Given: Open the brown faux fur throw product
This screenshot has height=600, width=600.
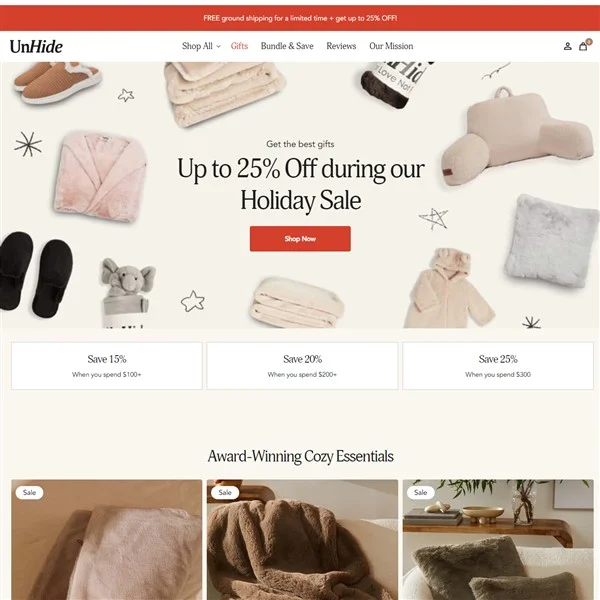Looking at the screenshot, I should click(302, 540).
